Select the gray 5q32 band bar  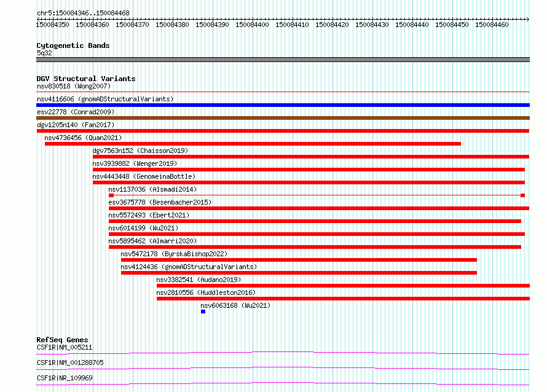point(283,60)
